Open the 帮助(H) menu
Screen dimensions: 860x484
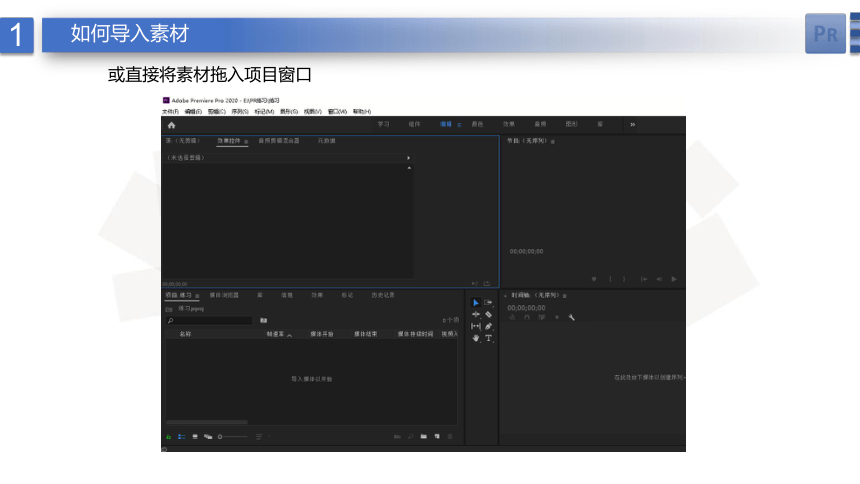click(x=362, y=111)
